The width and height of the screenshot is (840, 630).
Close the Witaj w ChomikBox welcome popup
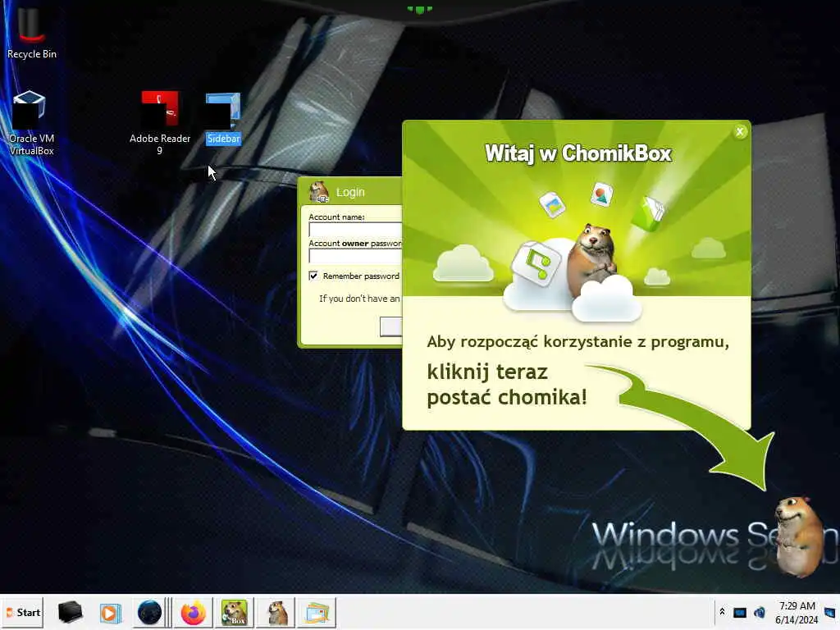point(740,131)
